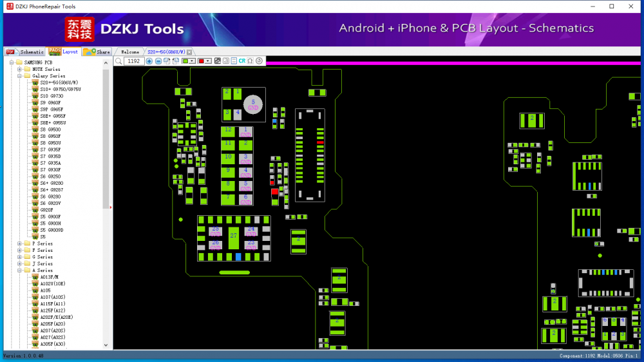The image size is (644, 362).
Task: Open A102U(10E) in the tree
Action: 53,284
